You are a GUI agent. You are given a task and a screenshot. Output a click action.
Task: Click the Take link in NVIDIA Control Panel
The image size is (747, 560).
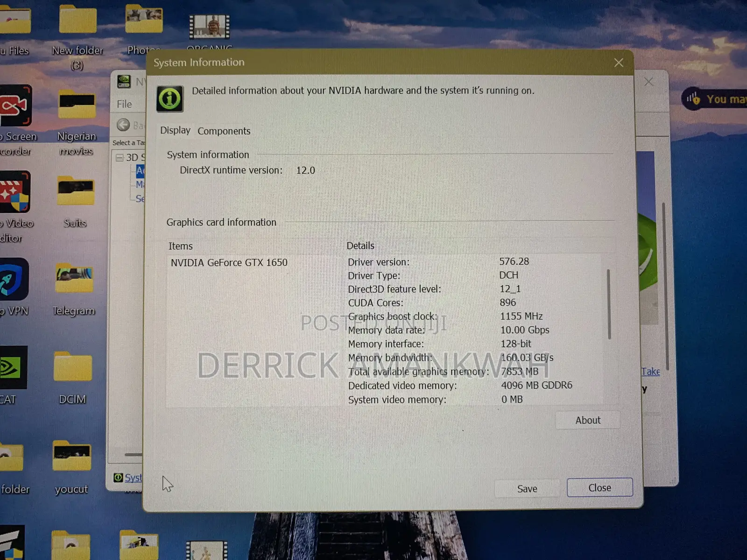click(650, 371)
